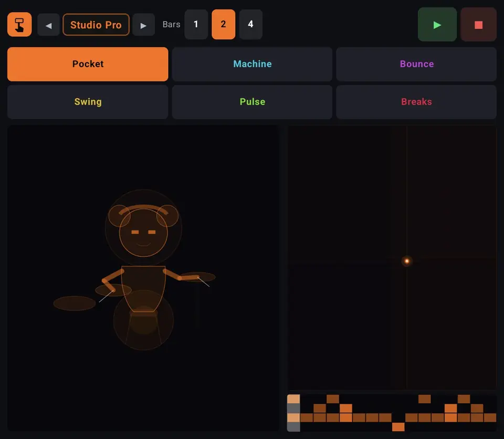Go to next kit with right arrow
The width and height of the screenshot is (504, 439).
point(143,25)
